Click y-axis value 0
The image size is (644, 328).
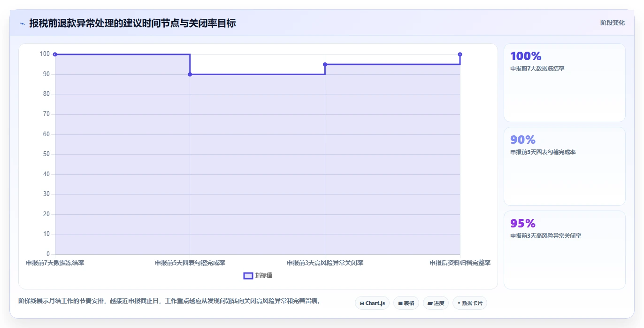coord(48,254)
